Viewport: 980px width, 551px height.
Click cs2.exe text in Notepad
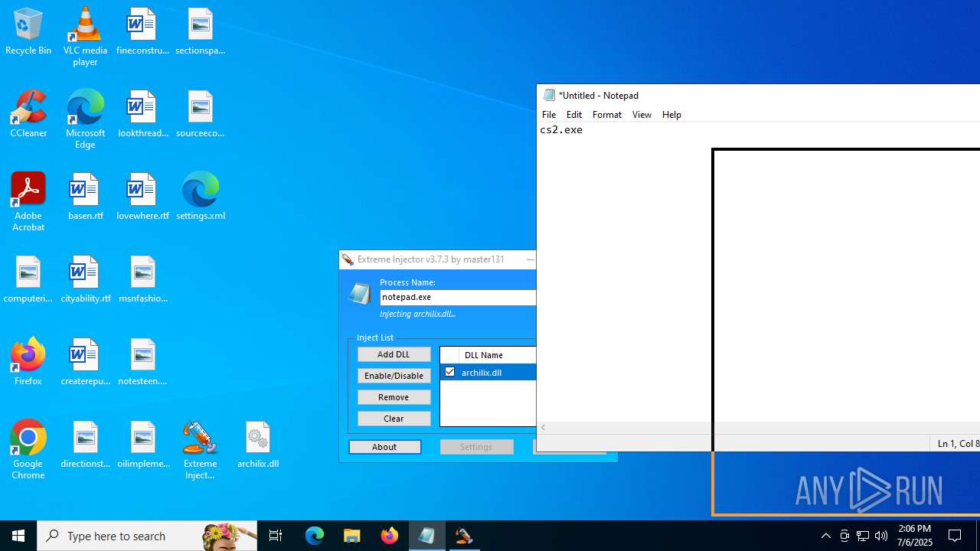[x=561, y=130]
